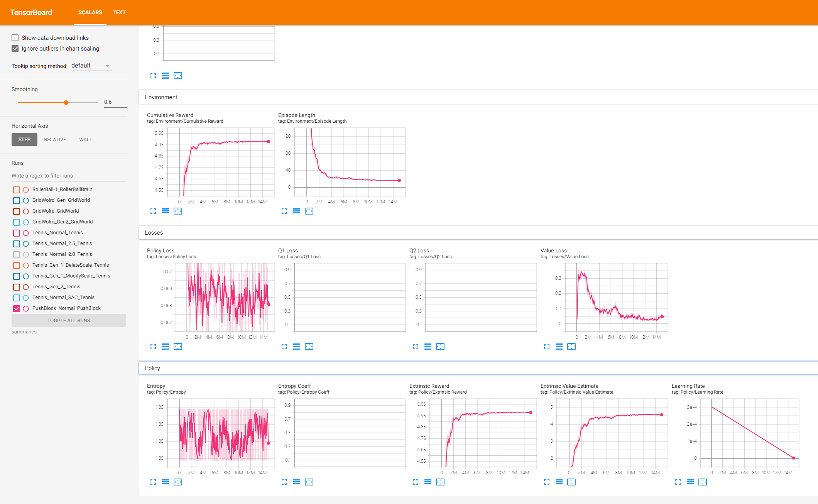
Task: Uncheck the PushBlock_Normal_PushBlock run checkbox
Action: (17, 308)
